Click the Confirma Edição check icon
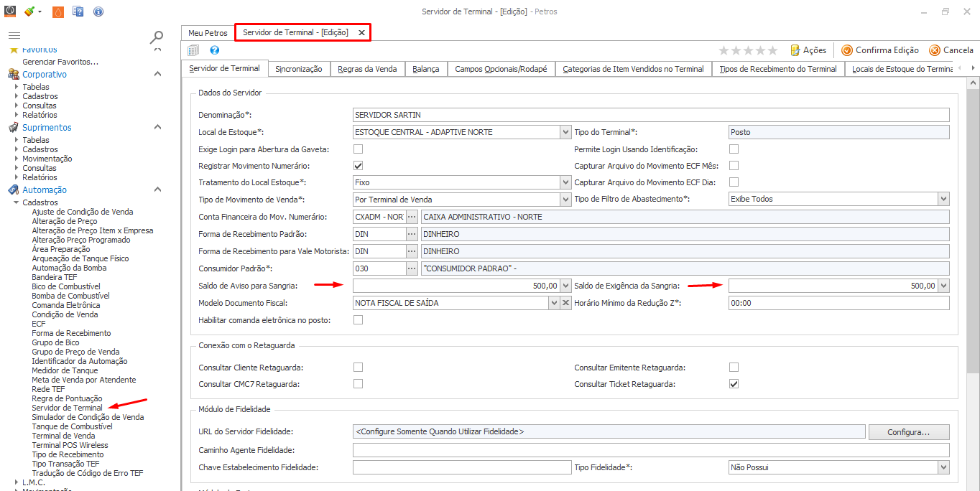This screenshot has width=980, height=491. coord(847,50)
